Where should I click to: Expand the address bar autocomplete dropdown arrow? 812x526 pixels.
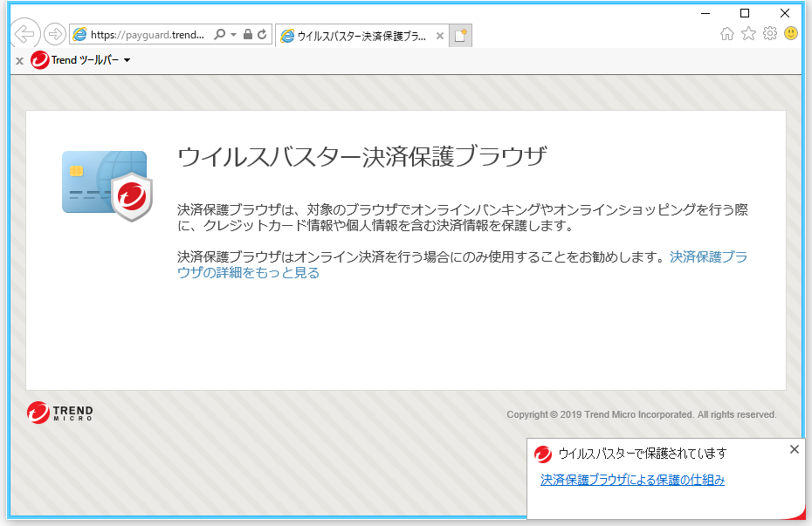pos(233,35)
